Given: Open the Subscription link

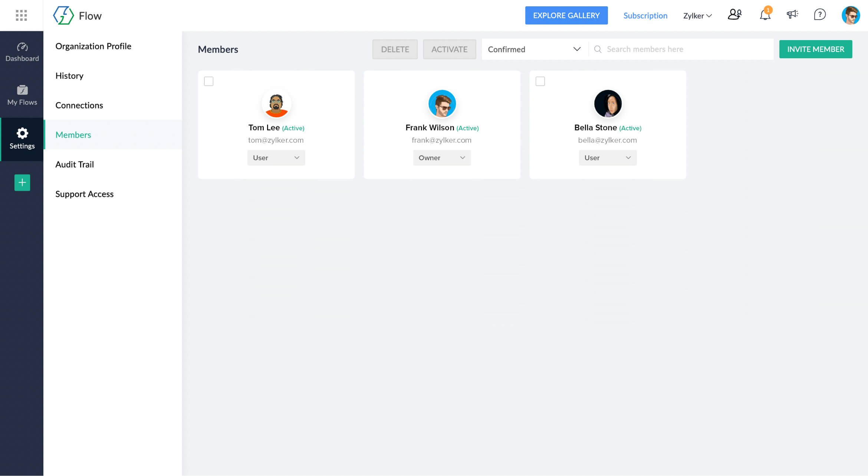Looking at the screenshot, I should pyautogui.click(x=645, y=16).
